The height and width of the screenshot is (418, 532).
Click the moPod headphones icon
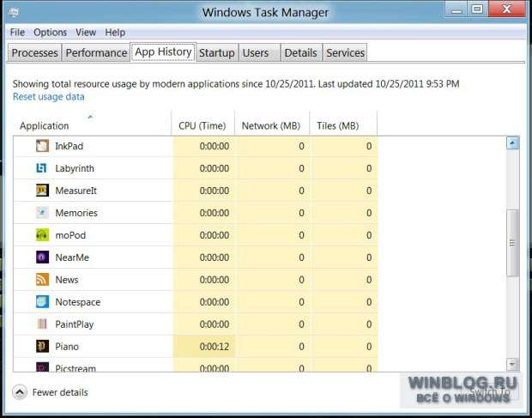42,235
